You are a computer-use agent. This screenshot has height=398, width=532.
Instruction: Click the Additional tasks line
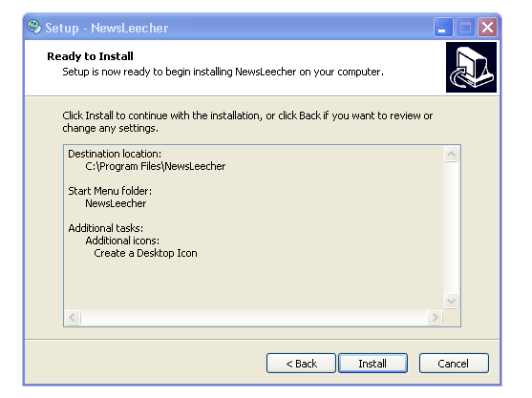[x=105, y=228]
